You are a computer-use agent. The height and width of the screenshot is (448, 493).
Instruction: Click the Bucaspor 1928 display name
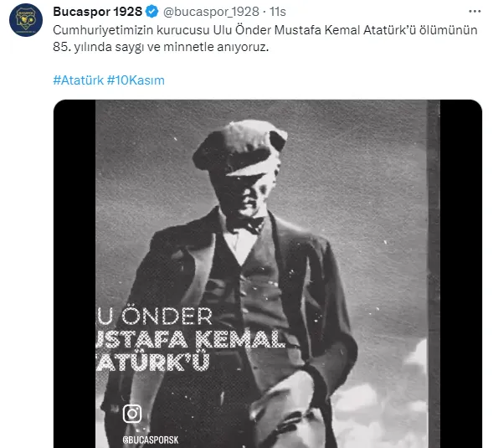click(97, 12)
